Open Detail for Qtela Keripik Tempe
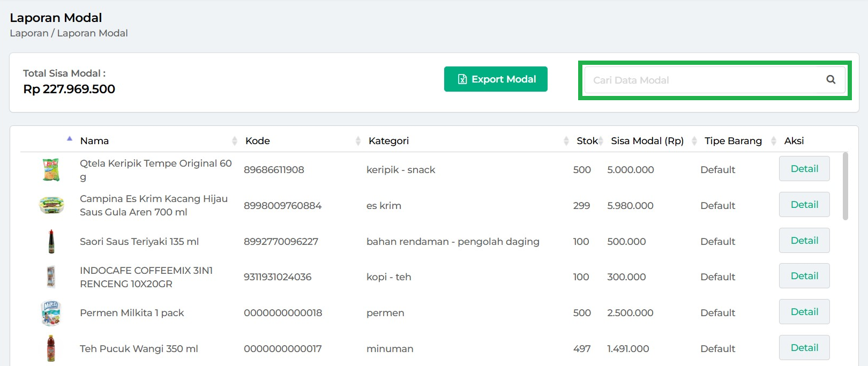The height and width of the screenshot is (366, 868). coord(804,169)
